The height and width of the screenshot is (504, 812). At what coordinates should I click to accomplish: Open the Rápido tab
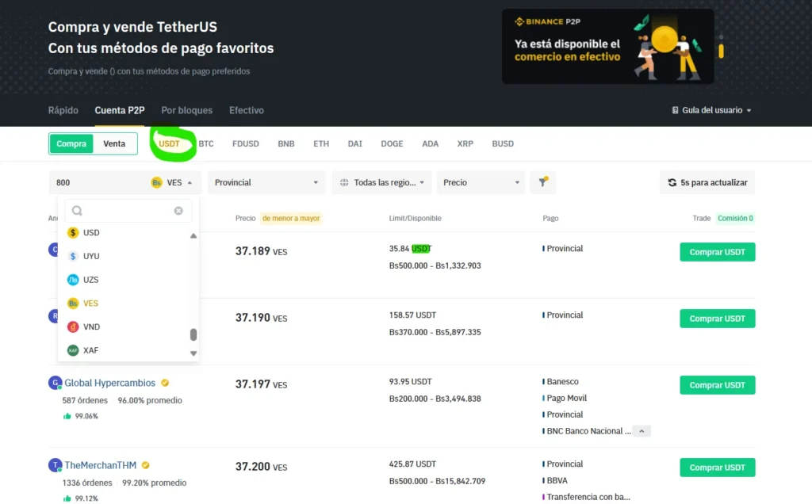tap(63, 110)
